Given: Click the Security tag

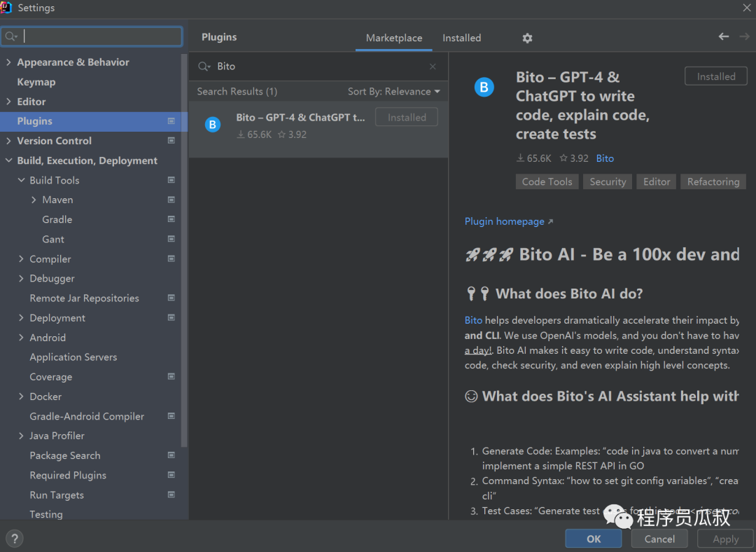Looking at the screenshot, I should (608, 182).
